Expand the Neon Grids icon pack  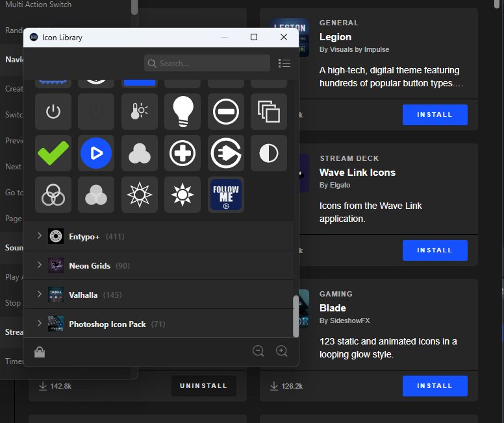pyautogui.click(x=39, y=265)
